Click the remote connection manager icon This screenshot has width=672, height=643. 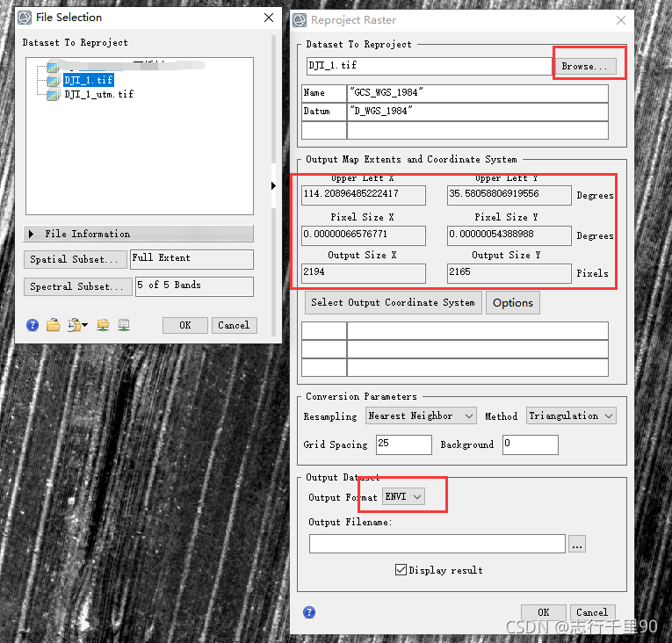[124, 325]
